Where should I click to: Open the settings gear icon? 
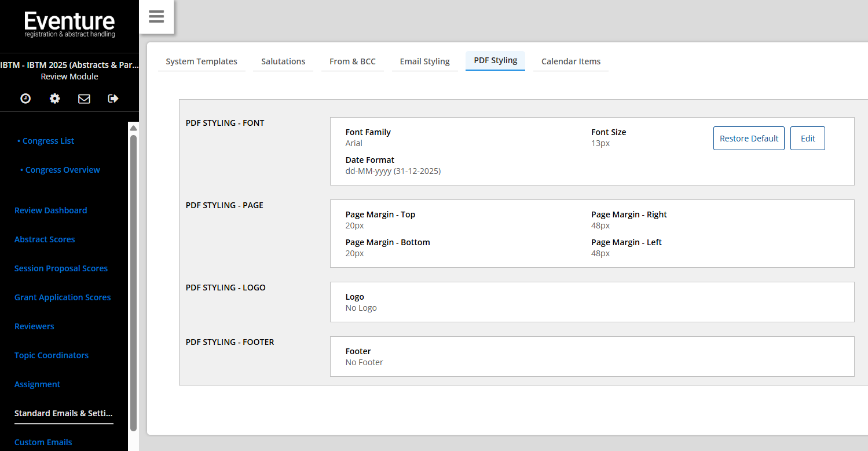(54, 99)
